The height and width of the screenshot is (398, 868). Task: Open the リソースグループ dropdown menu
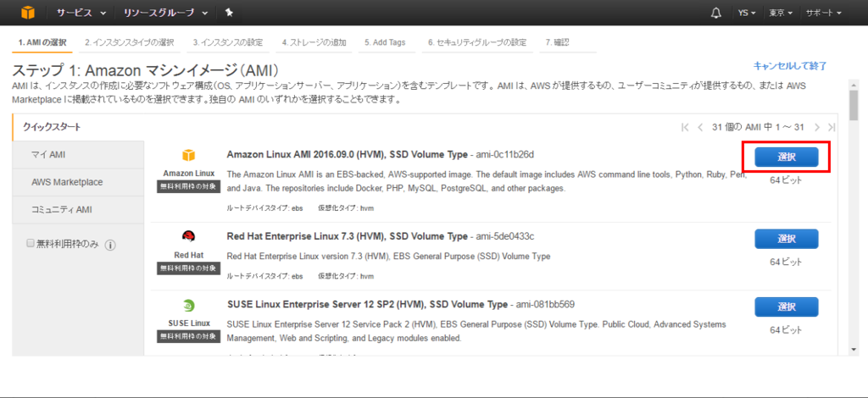(166, 13)
